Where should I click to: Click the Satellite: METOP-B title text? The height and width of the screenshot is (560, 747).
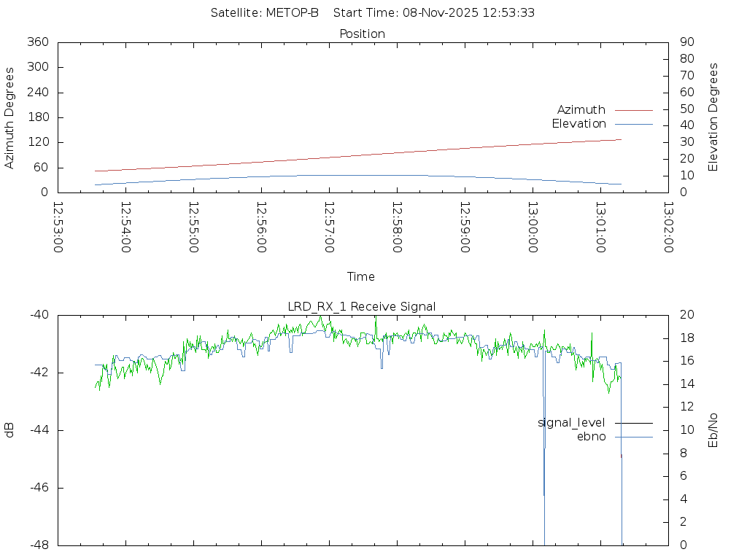tap(264, 12)
